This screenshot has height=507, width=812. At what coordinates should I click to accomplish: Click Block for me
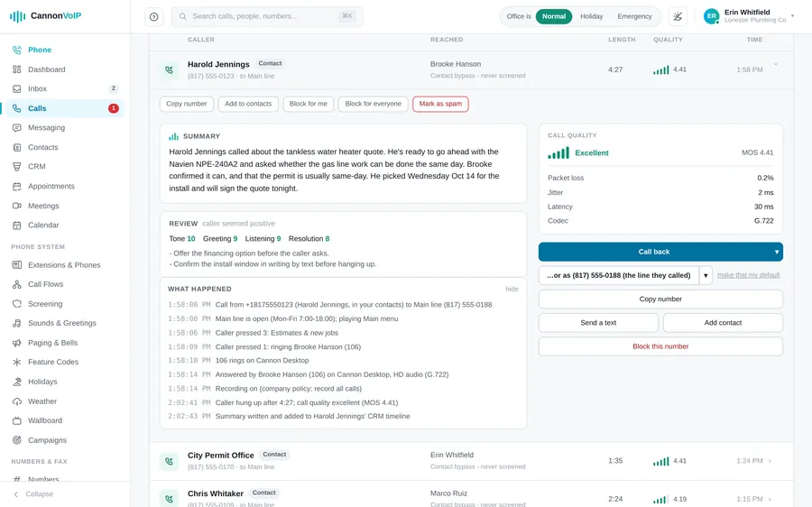click(309, 104)
